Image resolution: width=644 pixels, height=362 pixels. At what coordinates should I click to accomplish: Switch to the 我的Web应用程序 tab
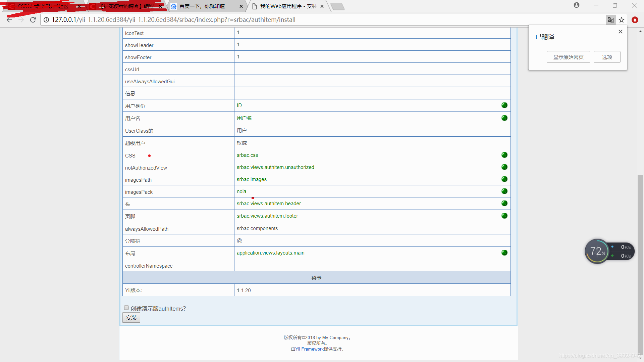pyautogui.click(x=288, y=6)
